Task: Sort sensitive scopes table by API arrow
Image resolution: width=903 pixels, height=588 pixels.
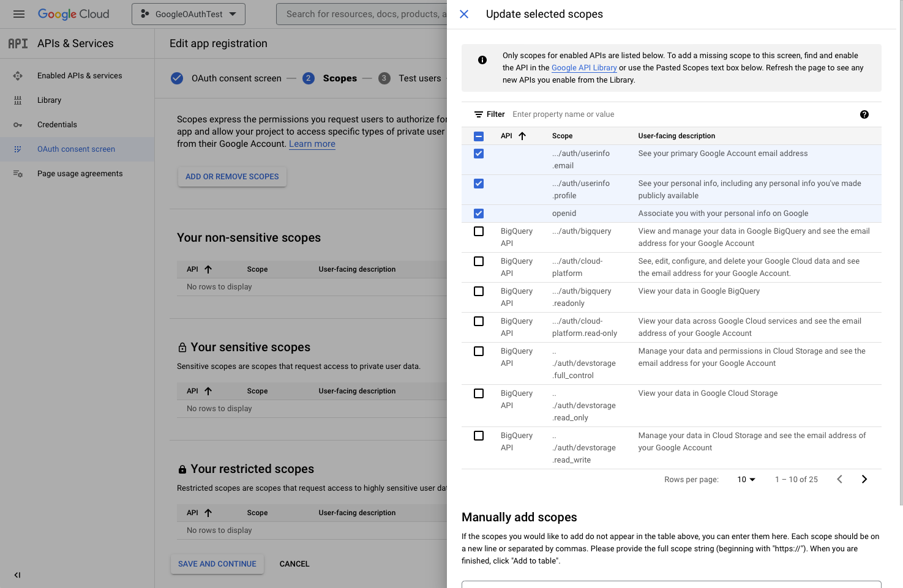Action: (x=208, y=391)
